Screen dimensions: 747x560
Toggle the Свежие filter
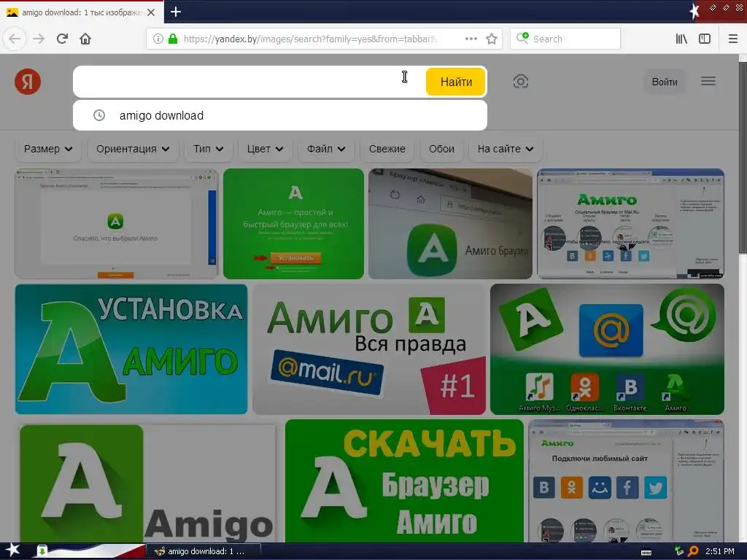click(387, 149)
